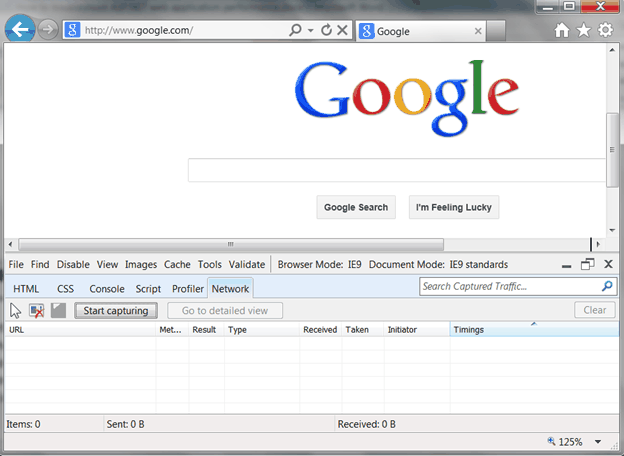
Task: Click the 125% zoom level indicator
Action: click(565, 442)
